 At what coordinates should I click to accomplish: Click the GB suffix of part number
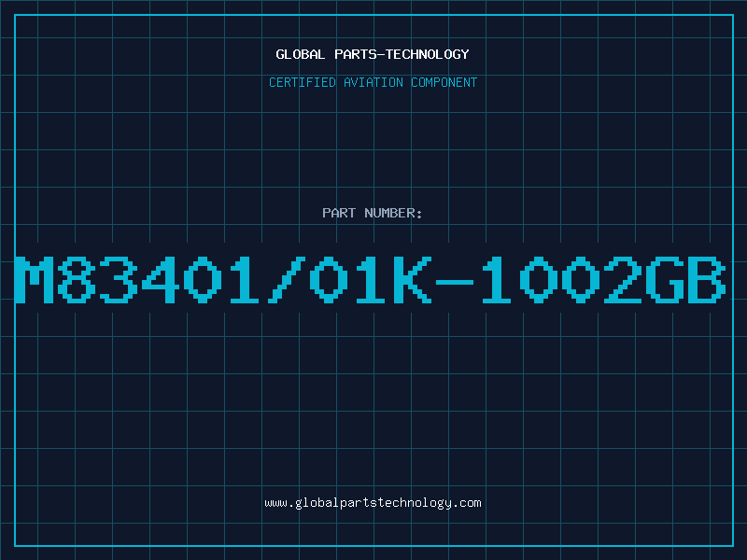[686, 280]
